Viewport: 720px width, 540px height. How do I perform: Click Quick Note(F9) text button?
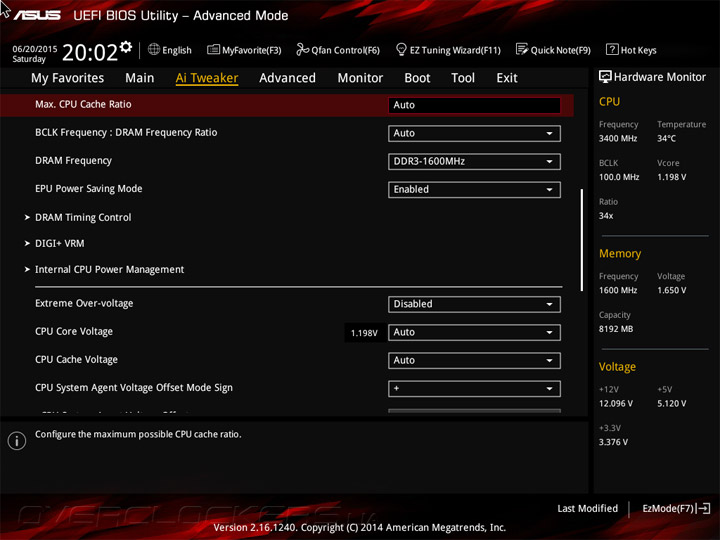(x=561, y=50)
